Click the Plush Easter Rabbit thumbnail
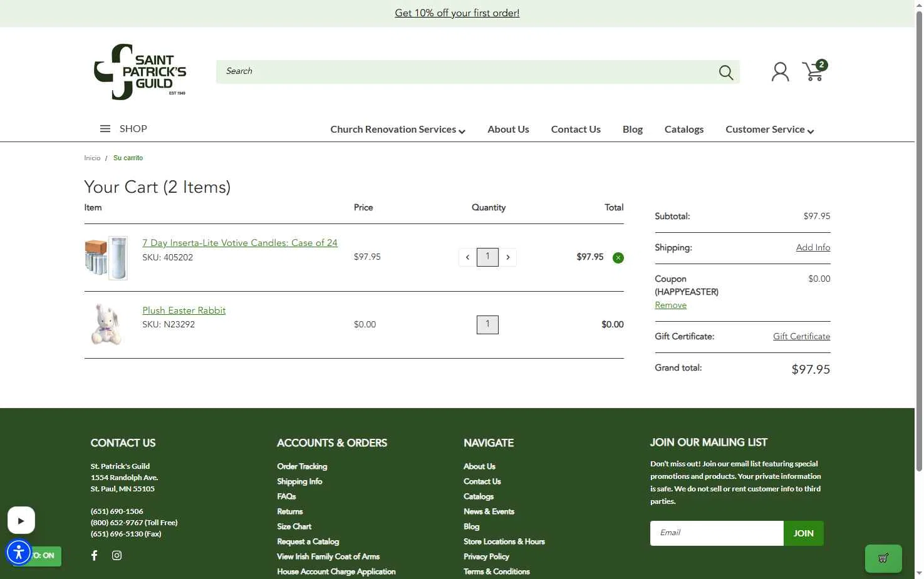 106,325
